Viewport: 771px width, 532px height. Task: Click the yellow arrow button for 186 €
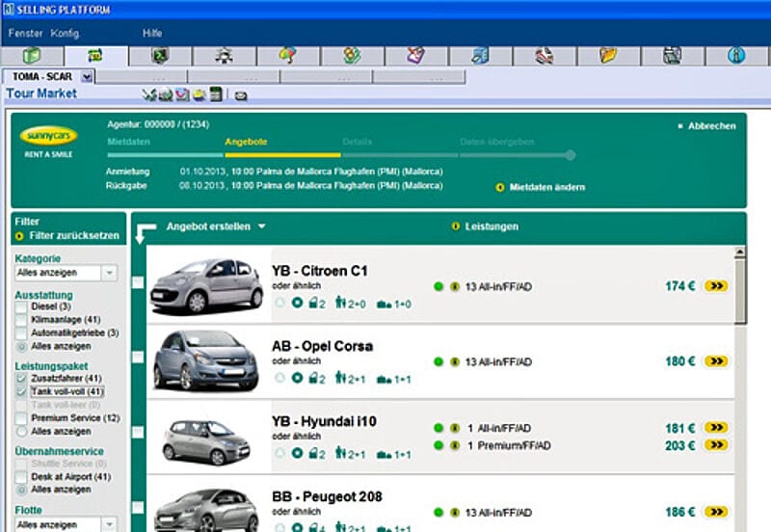click(716, 512)
